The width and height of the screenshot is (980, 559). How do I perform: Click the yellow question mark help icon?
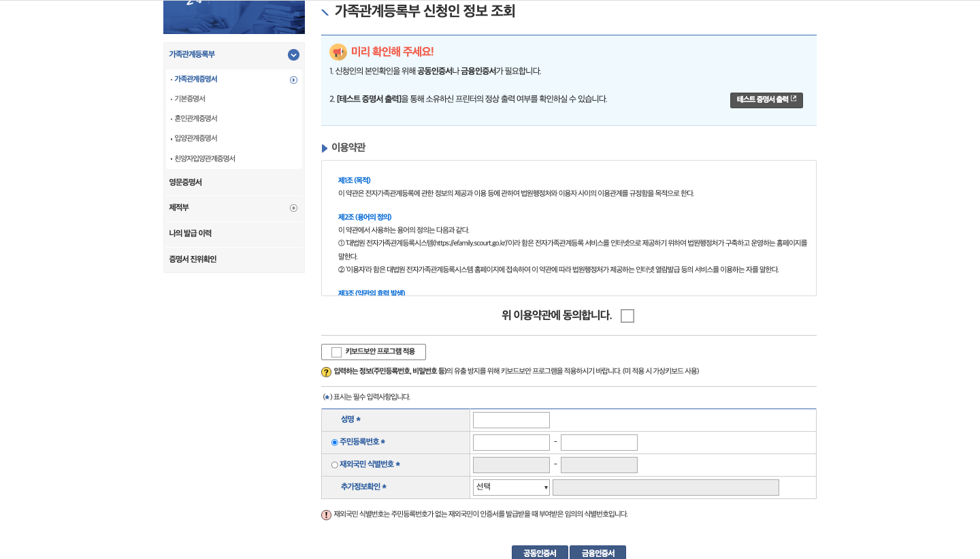(x=326, y=372)
